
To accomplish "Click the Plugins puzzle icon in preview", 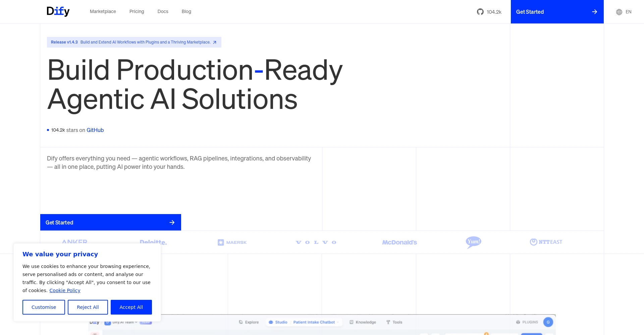I will point(518,322).
